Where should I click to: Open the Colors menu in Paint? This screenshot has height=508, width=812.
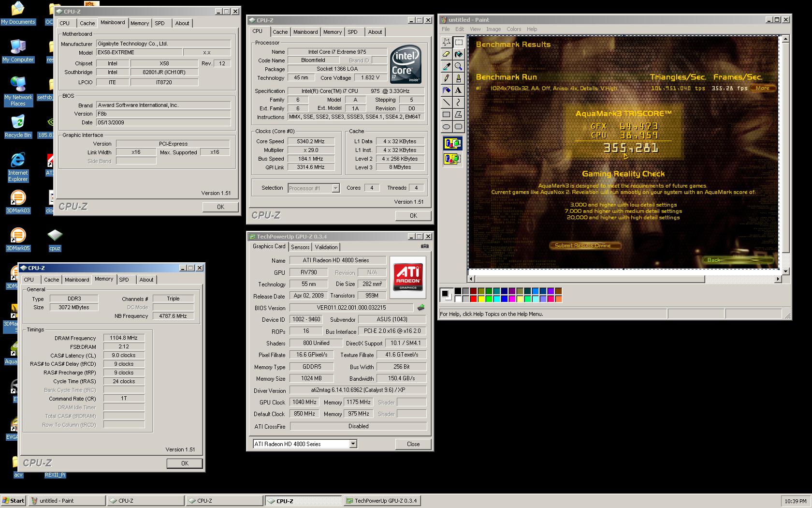514,29
